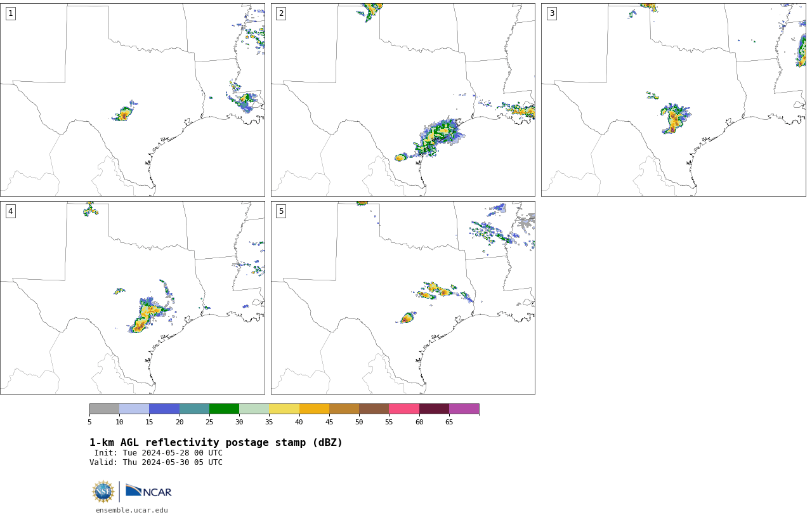Click the Valid: Thu 2024-05-30 05 UTC text
Screen dimensions: 812x517
(156, 462)
